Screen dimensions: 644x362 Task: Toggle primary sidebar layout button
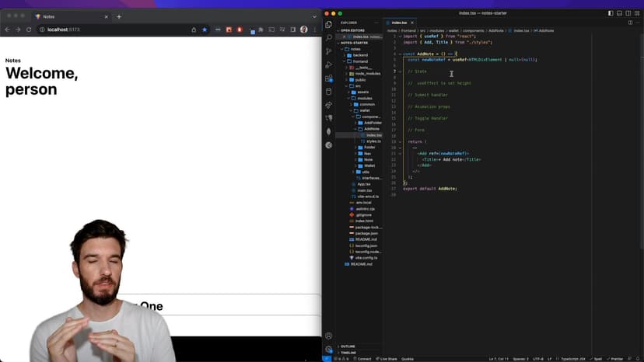tap(611, 13)
